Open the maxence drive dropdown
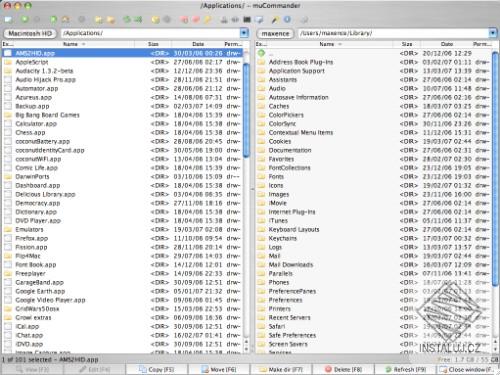Viewport: 500px width, 375px height. [275, 33]
